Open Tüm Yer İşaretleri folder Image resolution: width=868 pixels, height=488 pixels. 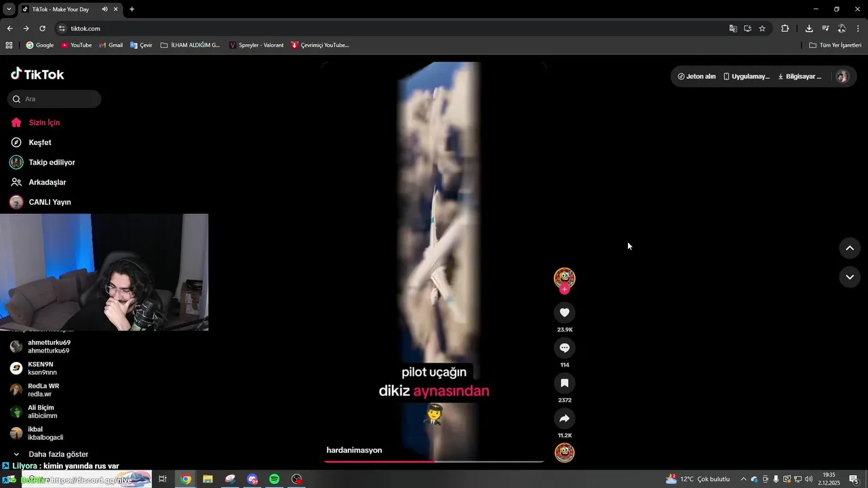[x=835, y=45]
